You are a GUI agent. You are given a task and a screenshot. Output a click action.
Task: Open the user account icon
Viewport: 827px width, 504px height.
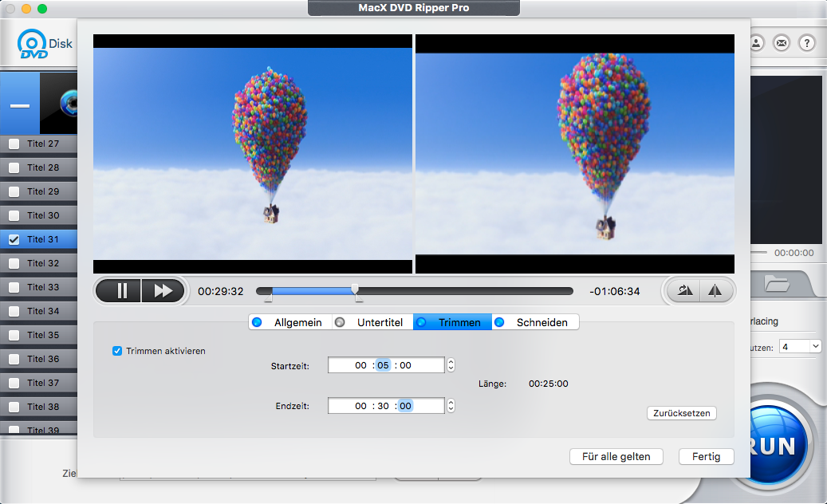[x=756, y=43]
